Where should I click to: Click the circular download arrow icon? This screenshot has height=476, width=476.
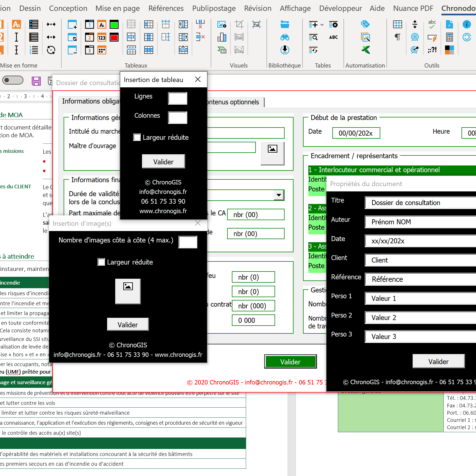click(x=285, y=50)
